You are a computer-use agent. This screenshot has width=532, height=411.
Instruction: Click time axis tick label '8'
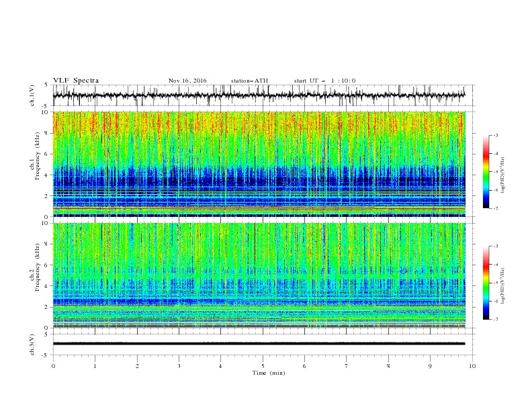(x=388, y=366)
